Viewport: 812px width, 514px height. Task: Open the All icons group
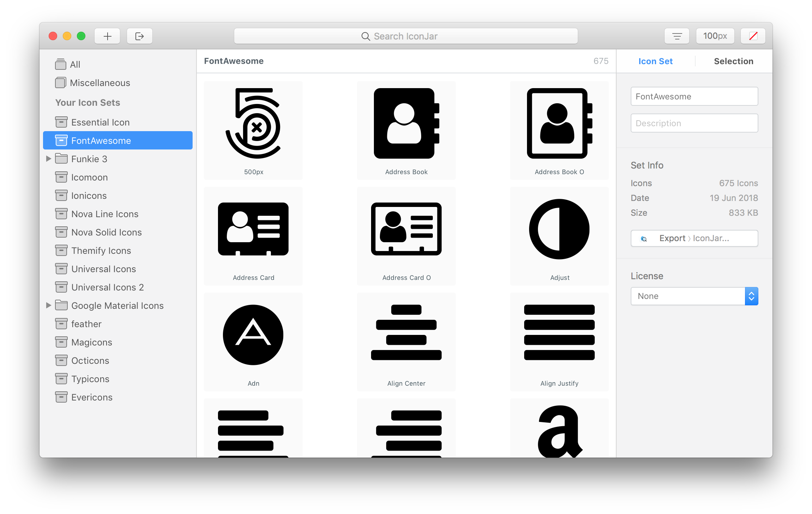[x=118, y=65]
